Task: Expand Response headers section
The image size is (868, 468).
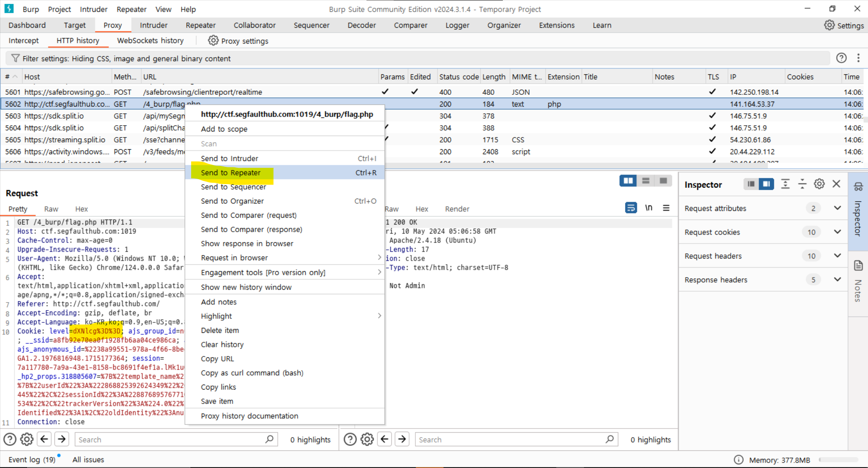Action: (837, 279)
